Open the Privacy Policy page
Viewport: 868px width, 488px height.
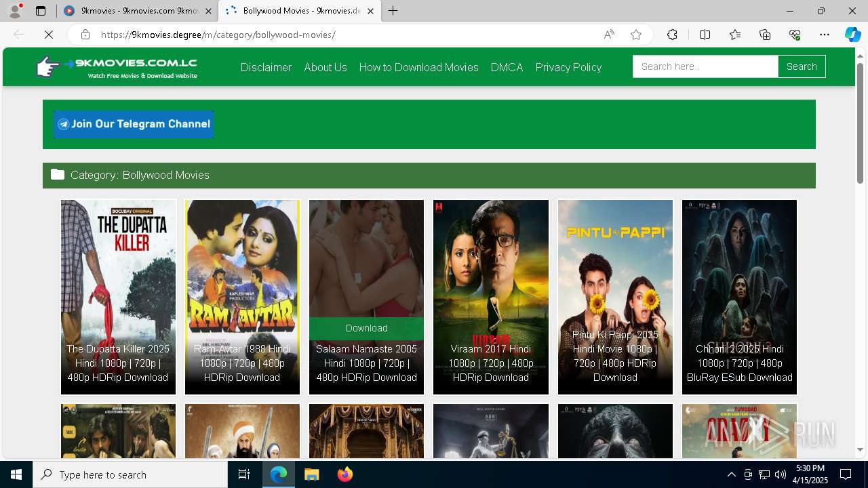pyautogui.click(x=568, y=67)
